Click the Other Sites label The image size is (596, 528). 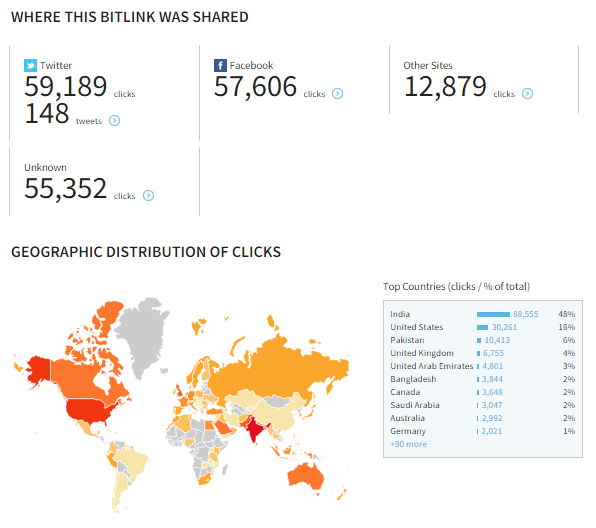click(428, 65)
